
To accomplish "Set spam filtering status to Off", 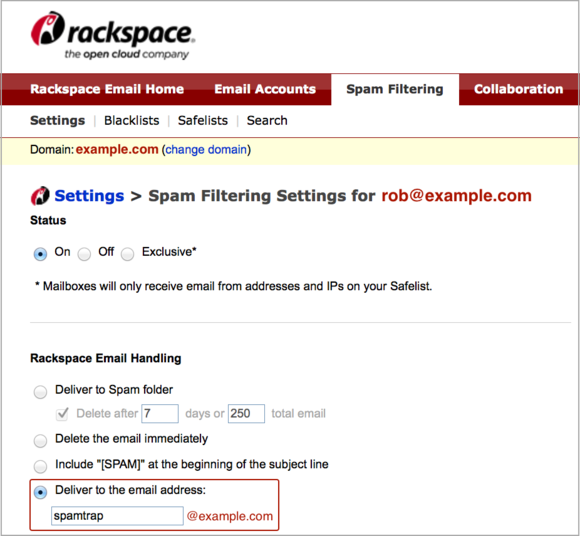I will [x=84, y=254].
